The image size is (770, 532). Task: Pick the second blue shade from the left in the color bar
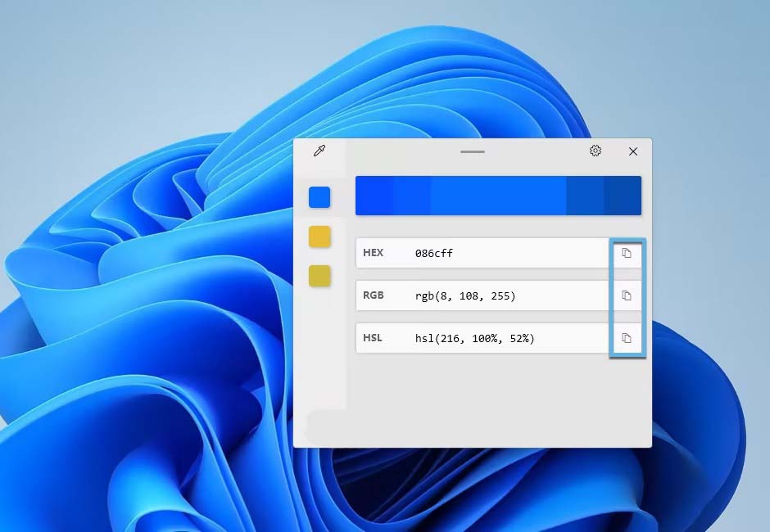[412, 196]
